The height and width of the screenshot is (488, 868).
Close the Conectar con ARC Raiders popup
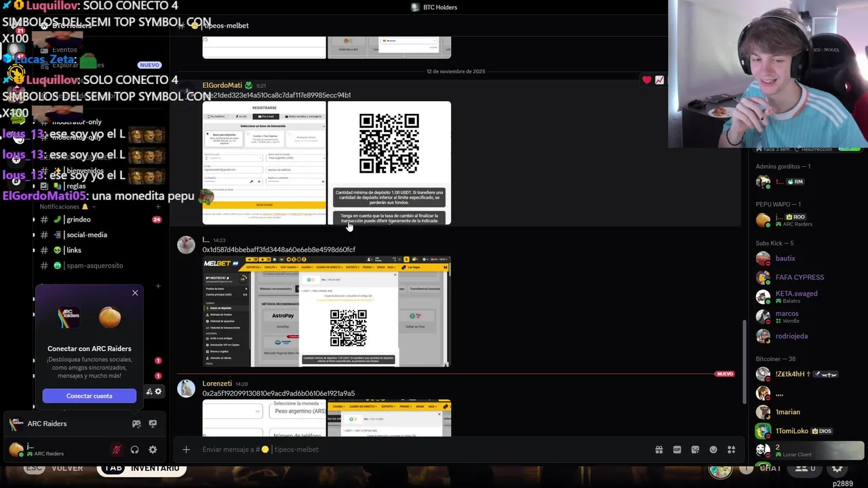pyautogui.click(x=135, y=293)
